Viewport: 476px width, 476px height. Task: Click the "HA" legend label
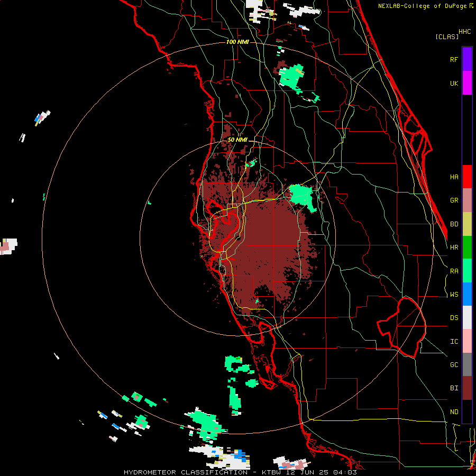454,177
